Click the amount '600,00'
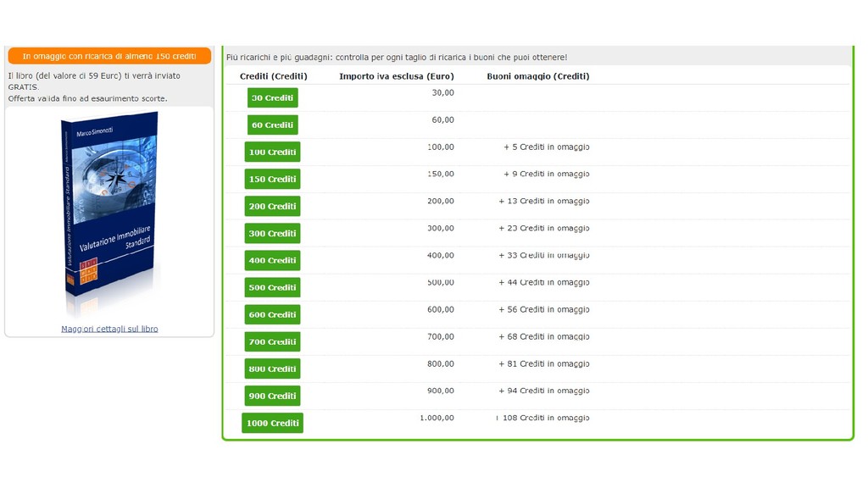 (441, 309)
